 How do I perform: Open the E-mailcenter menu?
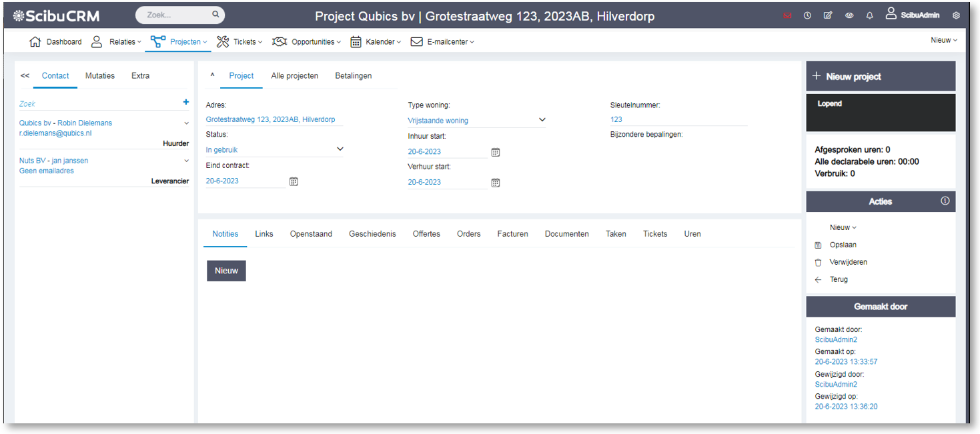coord(442,41)
